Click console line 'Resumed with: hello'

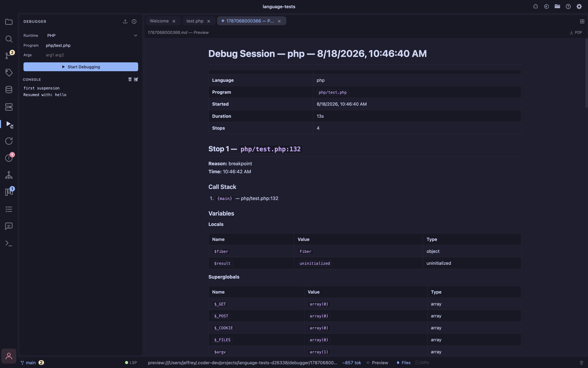point(45,95)
